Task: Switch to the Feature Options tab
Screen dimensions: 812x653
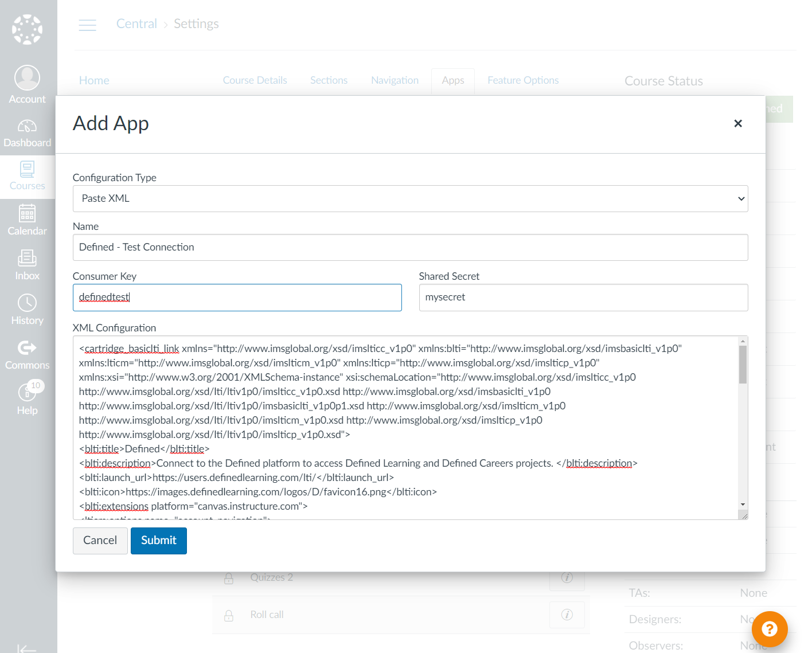Action: pyautogui.click(x=523, y=80)
